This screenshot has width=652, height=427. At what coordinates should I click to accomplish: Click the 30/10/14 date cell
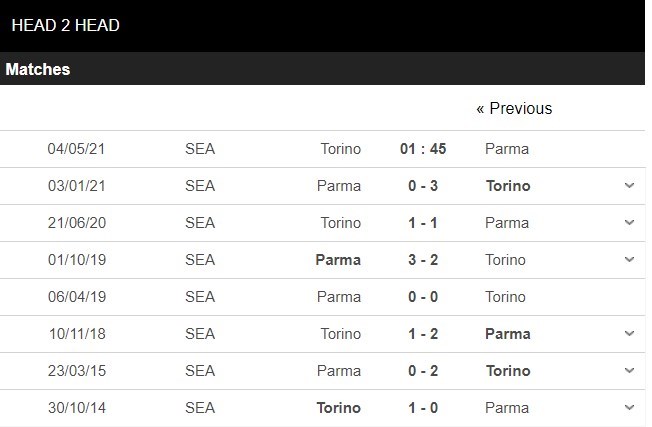76,408
